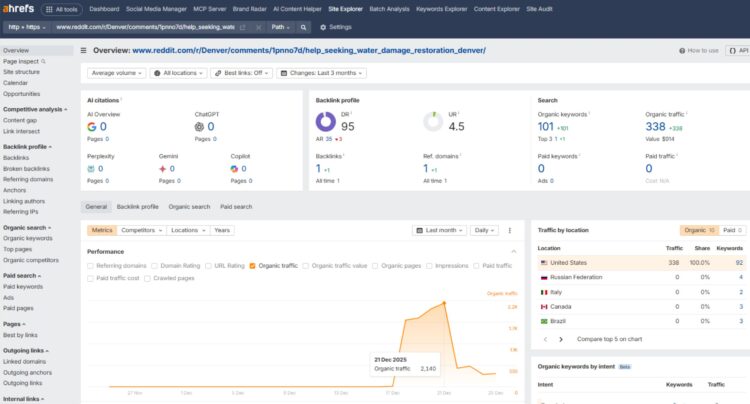The width and height of the screenshot is (750, 404).
Task: Click the Page inspect search icon
Action: coord(44,62)
